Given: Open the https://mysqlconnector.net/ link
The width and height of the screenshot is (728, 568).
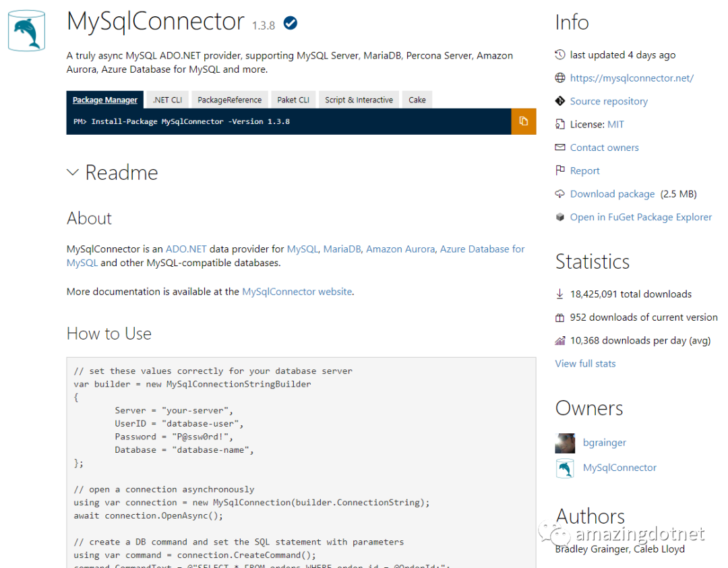Looking at the screenshot, I should pyautogui.click(x=632, y=78).
